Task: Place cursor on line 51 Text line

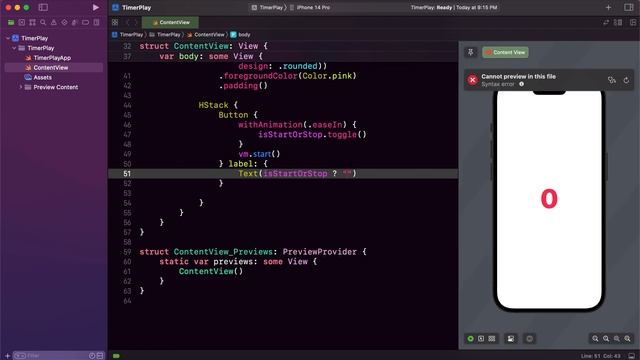Action: [x=297, y=173]
